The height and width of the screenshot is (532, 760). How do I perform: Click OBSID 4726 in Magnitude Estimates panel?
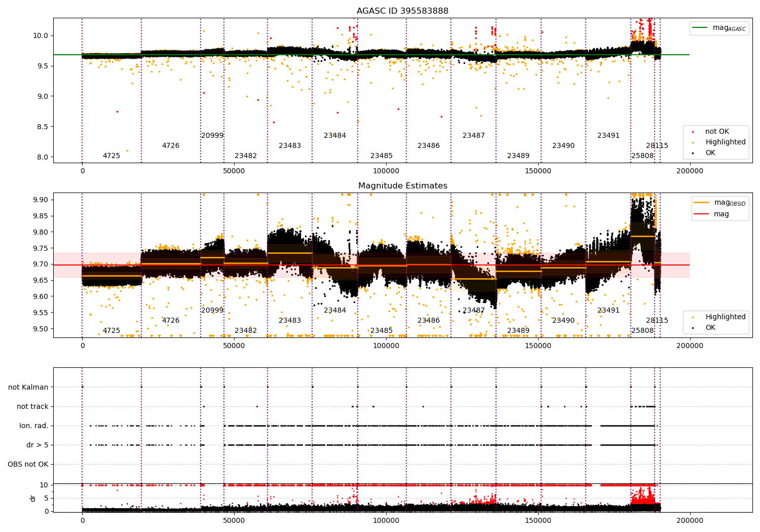point(171,320)
